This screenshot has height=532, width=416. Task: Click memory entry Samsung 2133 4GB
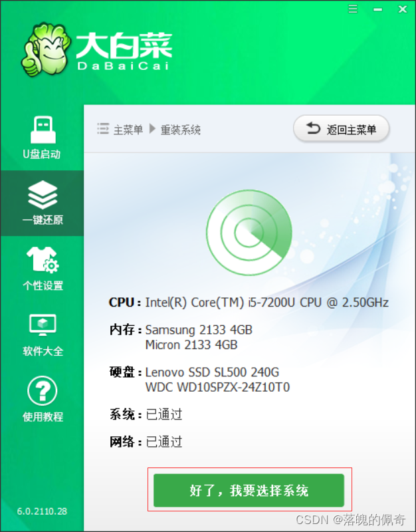[x=199, y=329]
